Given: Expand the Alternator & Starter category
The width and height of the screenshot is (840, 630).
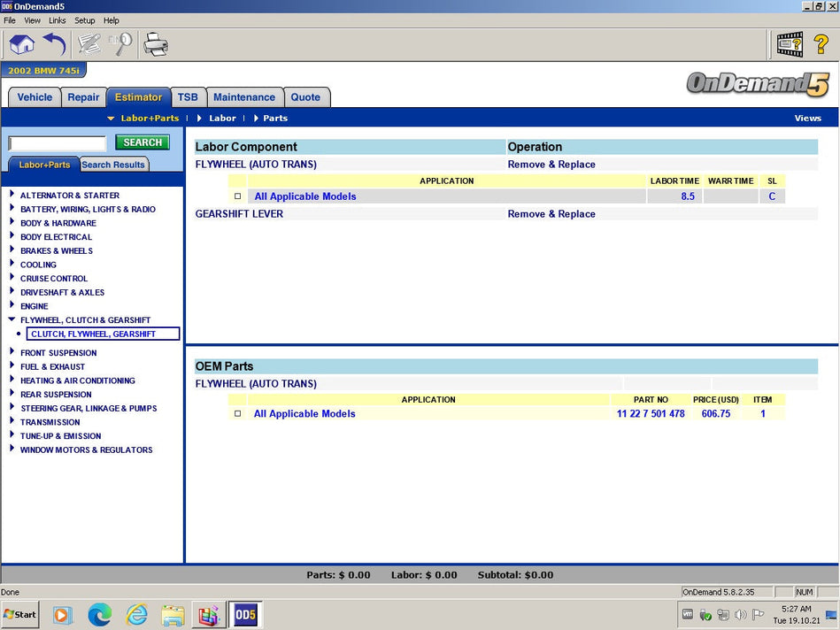Looking at the screenshot, I should 12,195.
